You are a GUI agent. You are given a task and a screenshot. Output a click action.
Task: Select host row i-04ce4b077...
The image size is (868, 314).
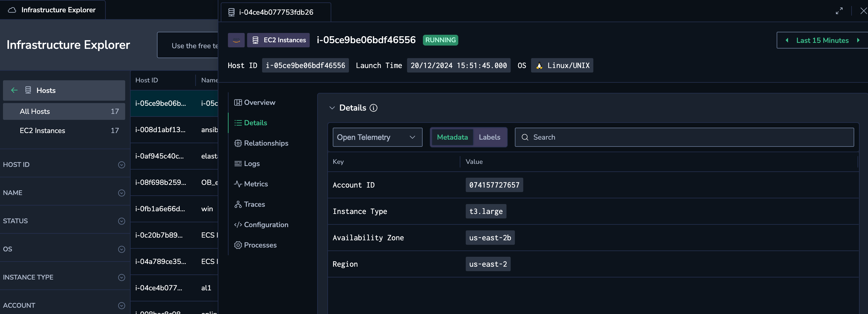pos(174,288)
